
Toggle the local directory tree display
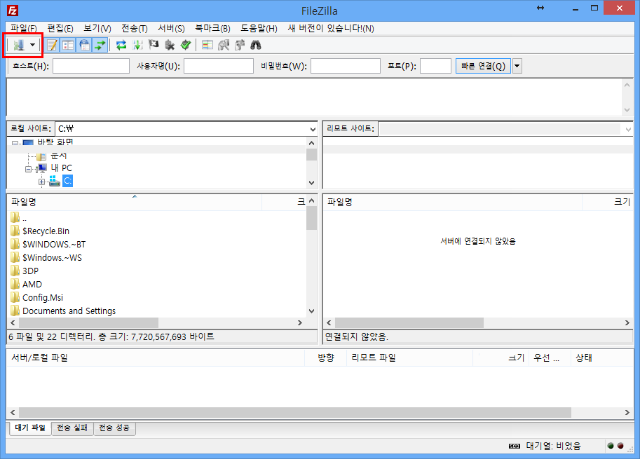(x=68, y=45)
